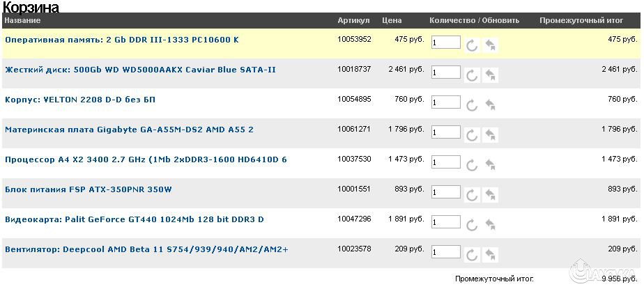The width and height of the screenshot is (644, 289).
Task: Refresh quantity for Материнская плата row
Action: (472, 136)
